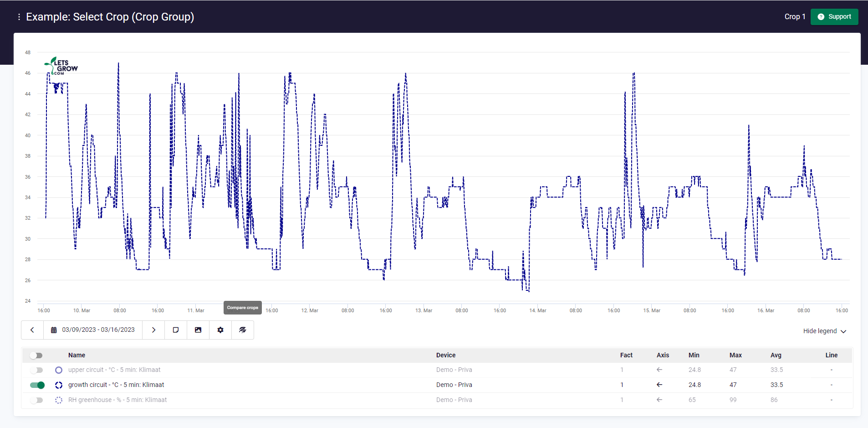Click the sticky note icon in toolbar
868x428 pixels.
click(x=176, y=330)
